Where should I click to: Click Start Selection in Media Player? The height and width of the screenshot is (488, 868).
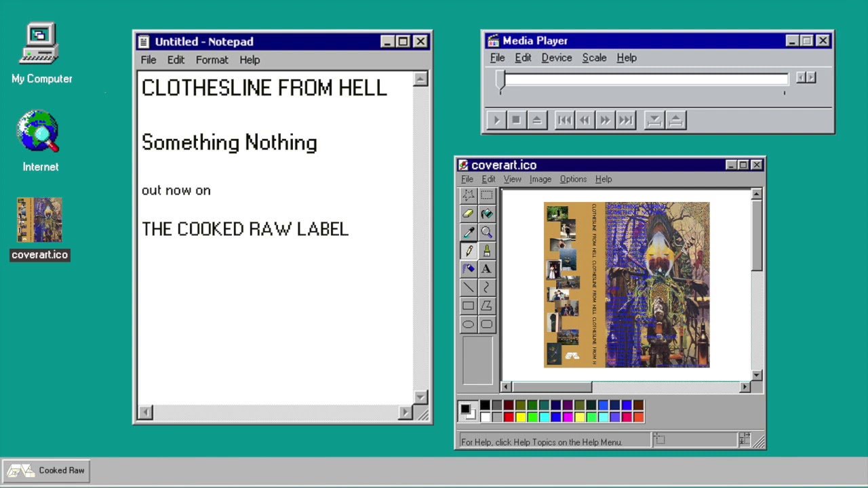click(654, 120)
